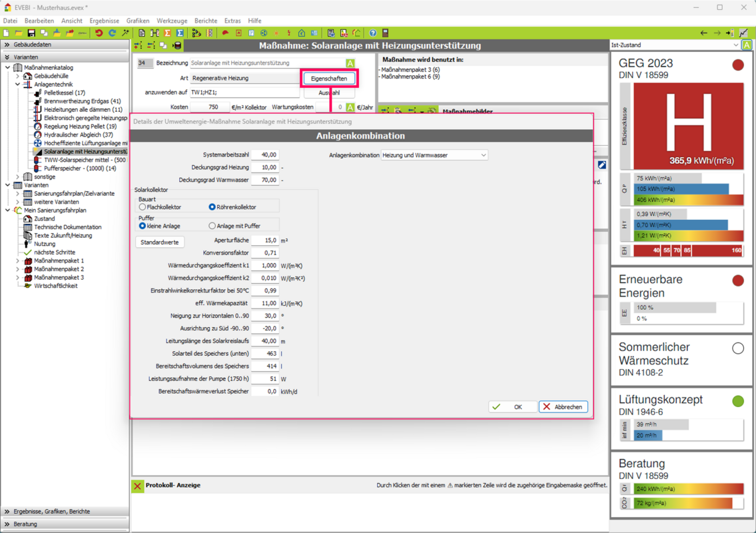This screenshot has width=756, height=533.
Task: Open the Werkzeuge menu
Action: coord(172,21)
